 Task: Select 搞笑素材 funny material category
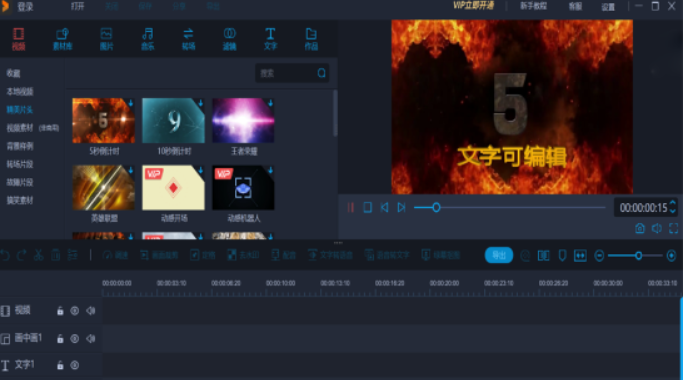[x=20, y=200]
